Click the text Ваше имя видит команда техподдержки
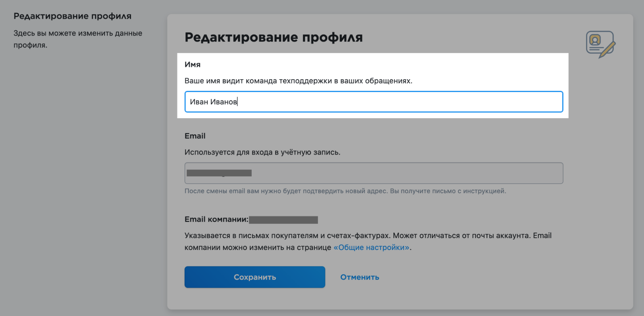The height and width of the screenshot is (316, 644). 298,81
